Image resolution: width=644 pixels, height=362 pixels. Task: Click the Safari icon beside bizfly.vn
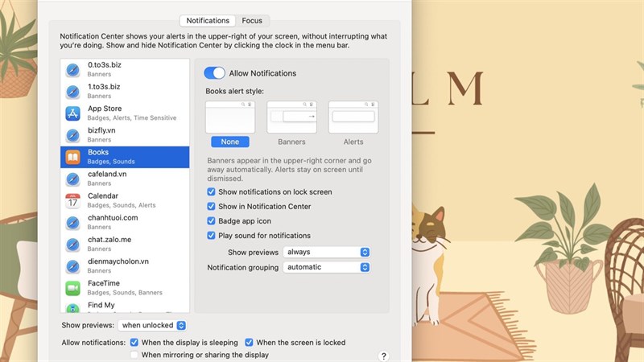click(72, 135)
